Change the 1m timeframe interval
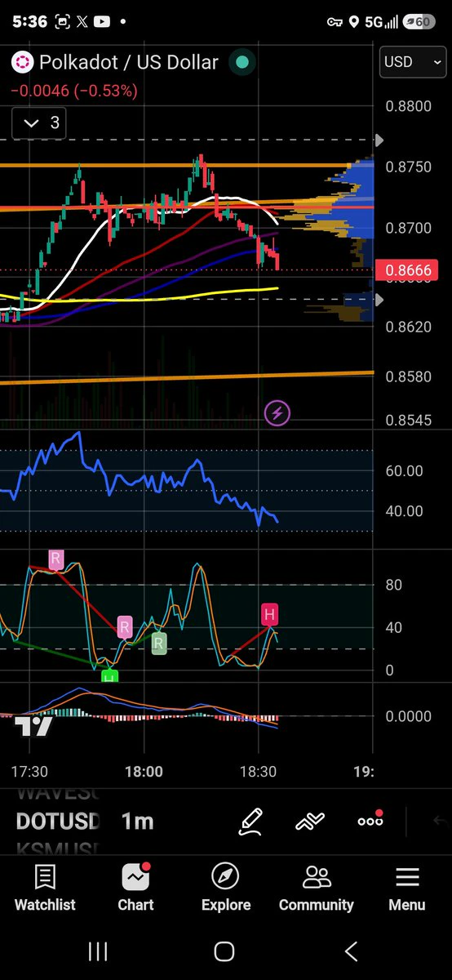This screenshot has width=452, height=980. 137,821
